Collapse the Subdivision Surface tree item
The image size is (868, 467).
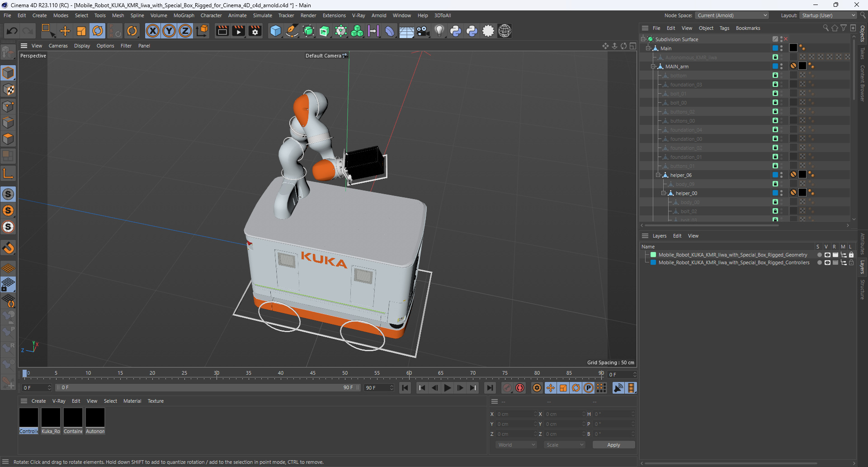point(643,39)
